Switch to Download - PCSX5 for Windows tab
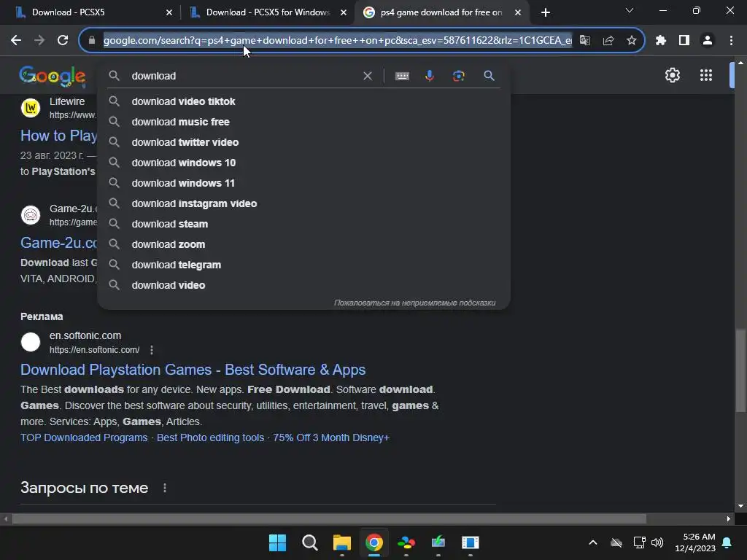 click(267, 12)
